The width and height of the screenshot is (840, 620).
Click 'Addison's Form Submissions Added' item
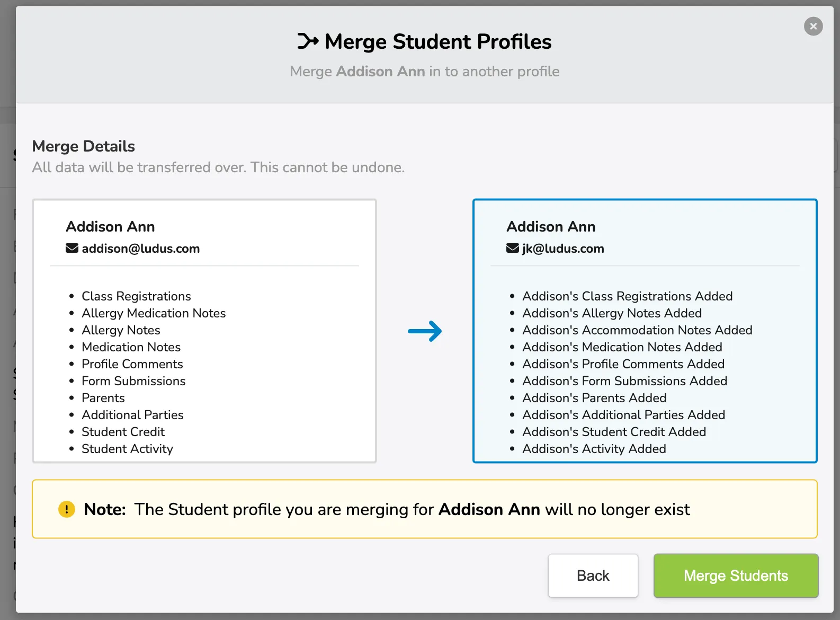(624, 381)
